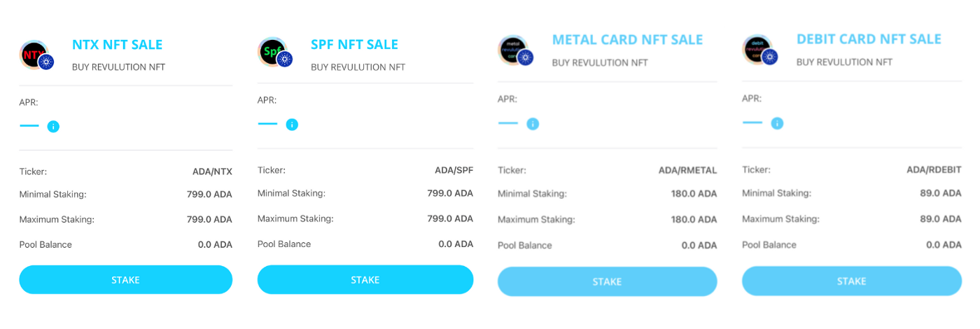980x329 pixels.
Task: Show APR info for the NTX pool
Action: 53,127
